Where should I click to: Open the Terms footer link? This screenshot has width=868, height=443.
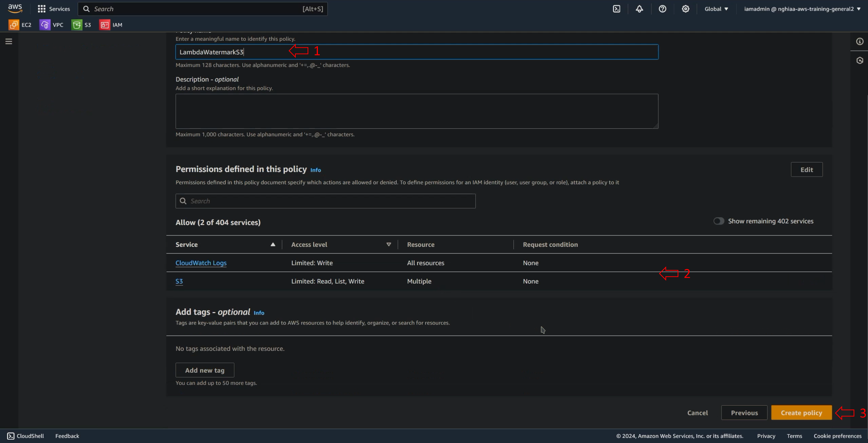pyautogui.click(x=794, y=436)
